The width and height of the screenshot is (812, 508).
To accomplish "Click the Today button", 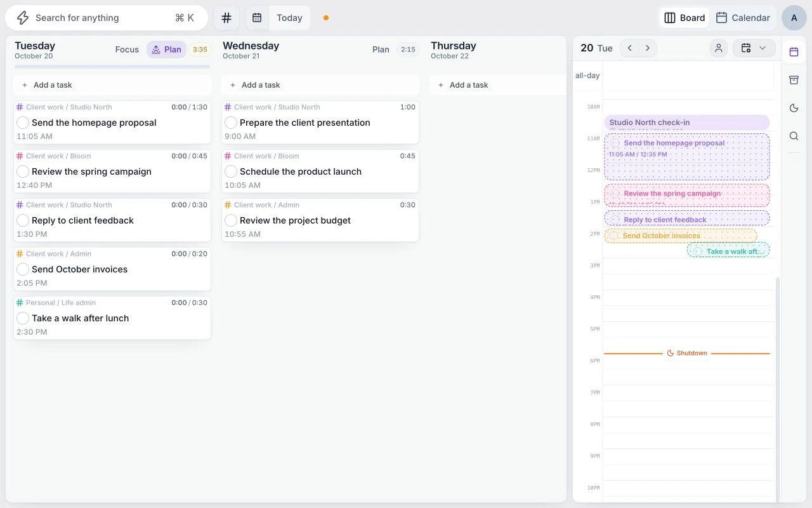I will (x=289, y=18).
